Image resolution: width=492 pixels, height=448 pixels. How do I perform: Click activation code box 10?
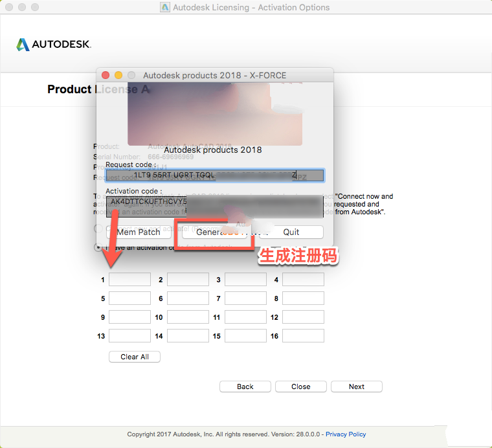click(188, 317)
